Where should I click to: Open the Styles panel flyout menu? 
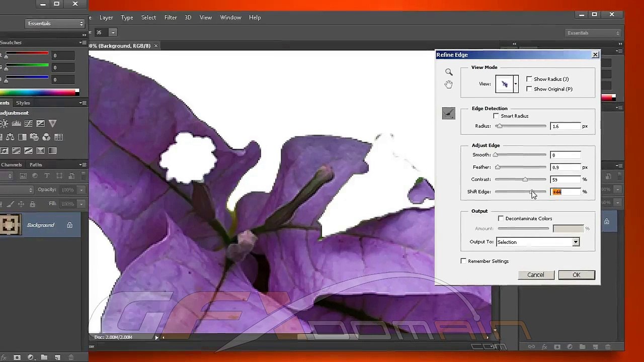pos(83,103)
